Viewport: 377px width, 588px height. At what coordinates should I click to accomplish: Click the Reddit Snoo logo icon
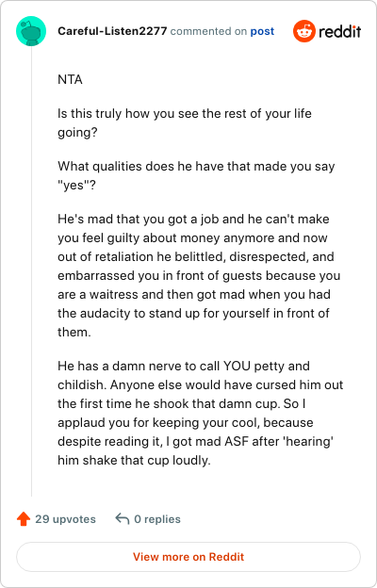tap(303, 31)
